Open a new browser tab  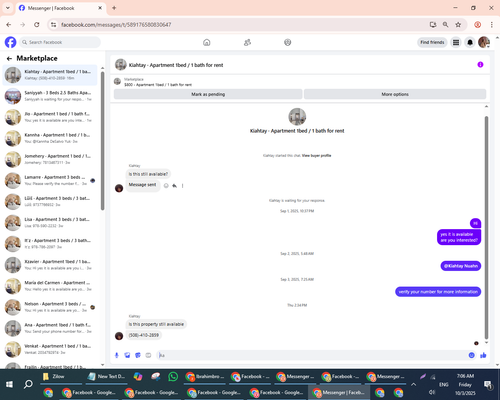pyautogui.click(x=114, y=8)
